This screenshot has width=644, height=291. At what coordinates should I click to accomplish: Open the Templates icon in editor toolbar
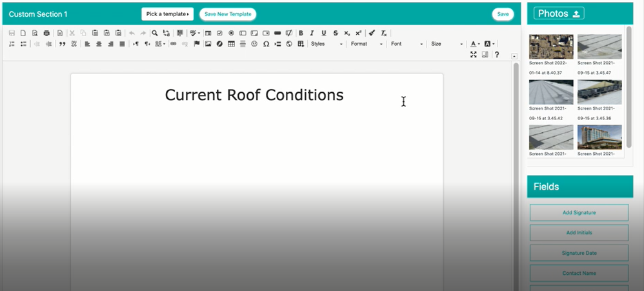coord(60,33)
